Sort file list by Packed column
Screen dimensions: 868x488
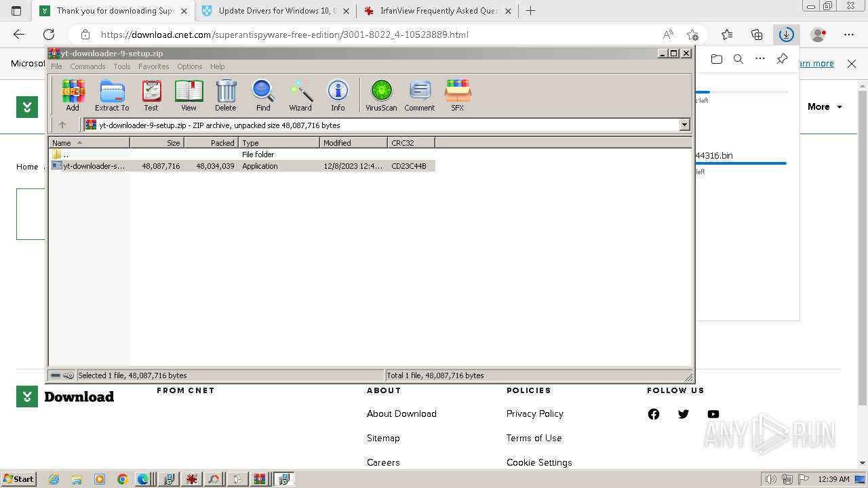tap(211, 143)
